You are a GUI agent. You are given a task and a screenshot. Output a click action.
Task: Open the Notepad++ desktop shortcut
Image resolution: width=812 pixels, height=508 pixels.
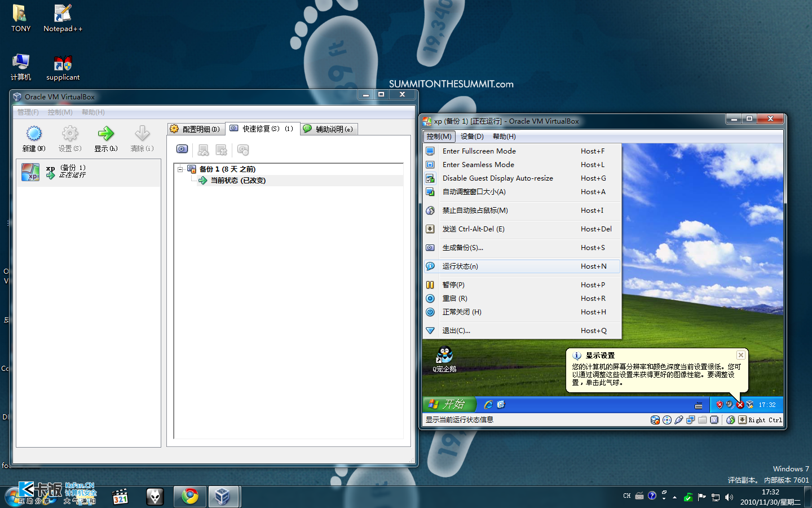[63, 19]
